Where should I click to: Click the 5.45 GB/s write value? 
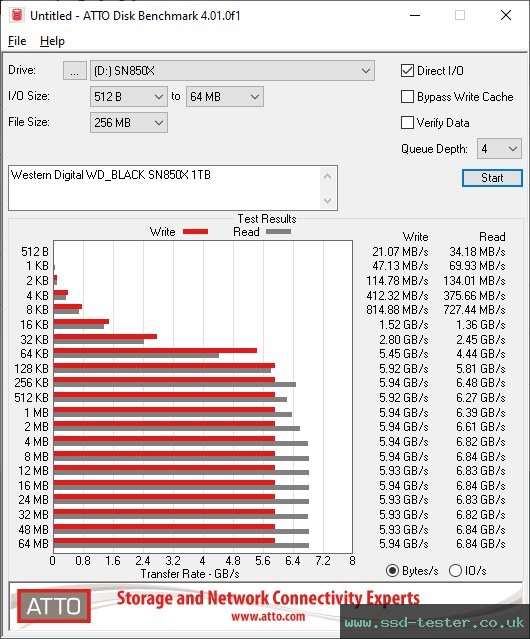[404, 354]
